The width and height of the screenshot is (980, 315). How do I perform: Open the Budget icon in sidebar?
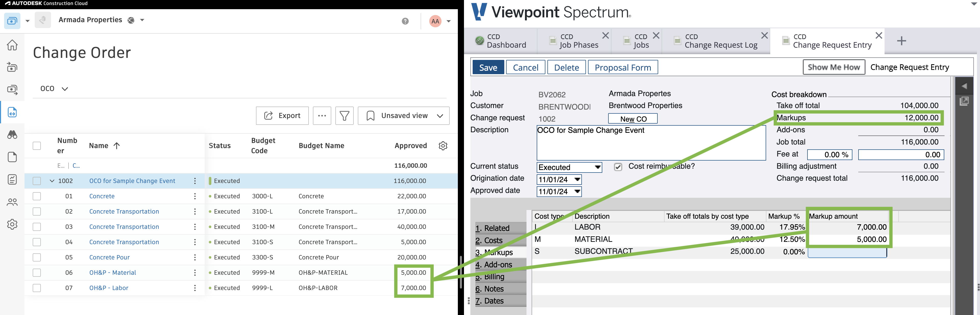pyautogui.click(x=12, y=67)
